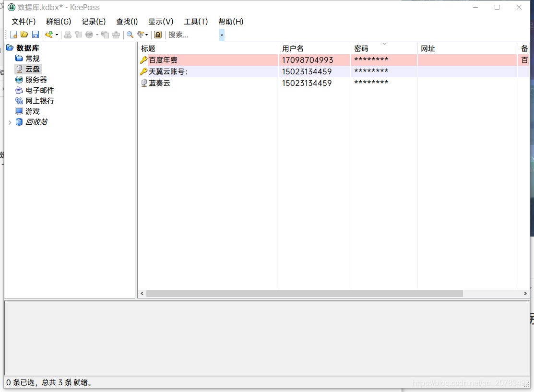Select the 云盘 group
The height and width of the screenshot is (392, 534).
32,69
